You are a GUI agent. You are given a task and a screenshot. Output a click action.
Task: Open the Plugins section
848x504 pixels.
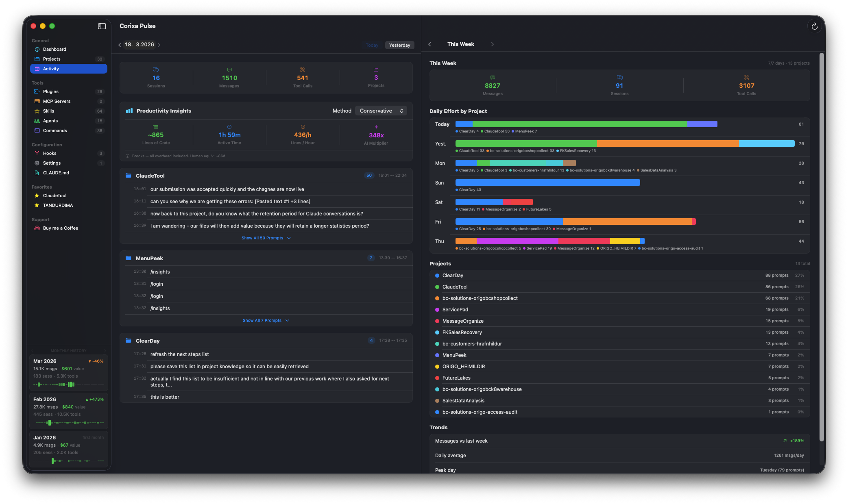coord(52,91)
